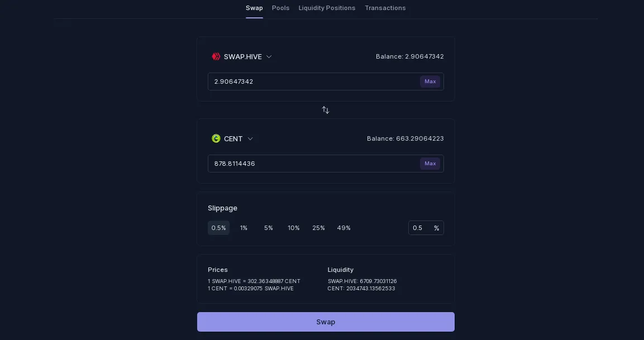Set slippage to 49%

[344, 228]
